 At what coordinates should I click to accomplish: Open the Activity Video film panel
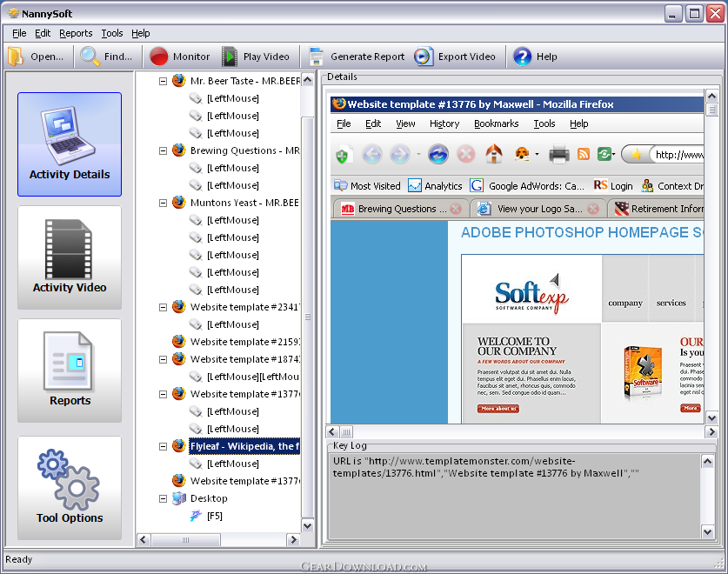[x=70, y=257]
